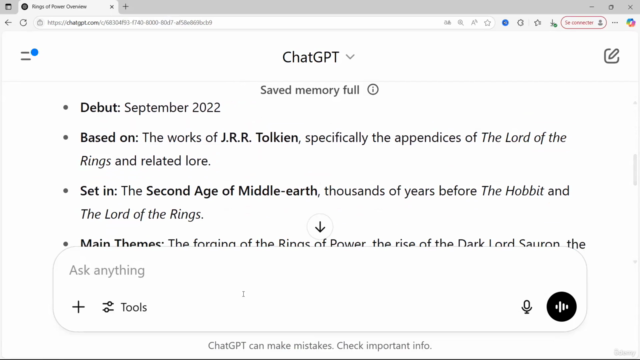Image resolution: width=640 pixels, height=360 pixels.
Task: Click the bold "J.R.R. Tolkien" text
Action: point(260,138)
